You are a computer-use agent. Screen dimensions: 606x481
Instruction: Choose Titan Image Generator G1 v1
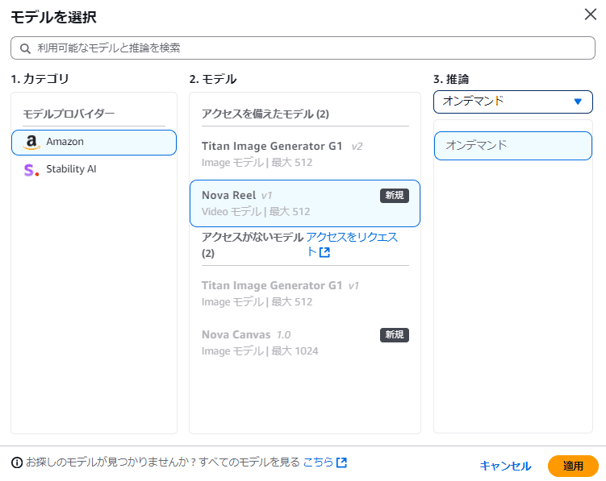coord(305,293)
